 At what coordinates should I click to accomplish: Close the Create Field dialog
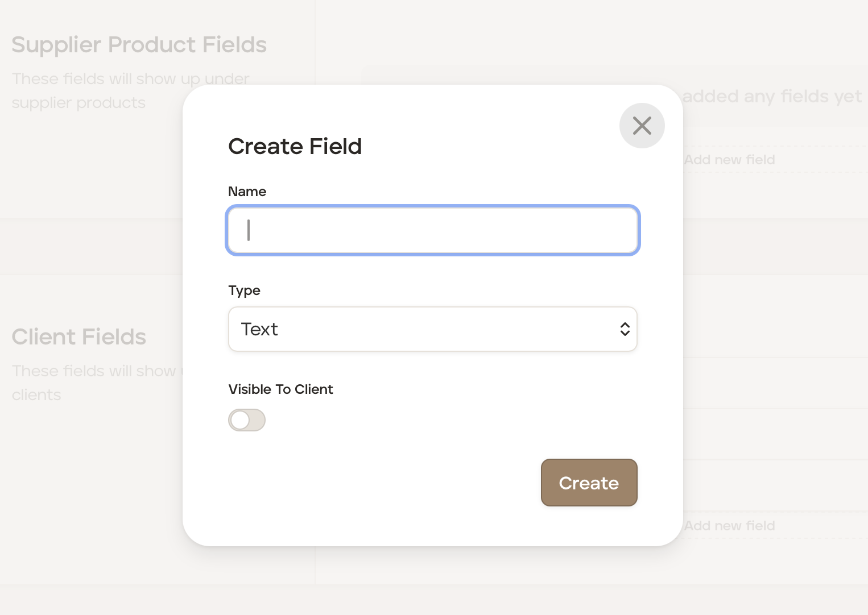coord(642,126)
